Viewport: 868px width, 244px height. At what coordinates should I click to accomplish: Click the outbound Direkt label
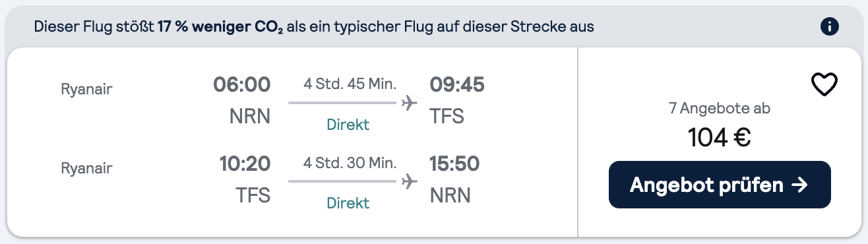click(348, 125)
